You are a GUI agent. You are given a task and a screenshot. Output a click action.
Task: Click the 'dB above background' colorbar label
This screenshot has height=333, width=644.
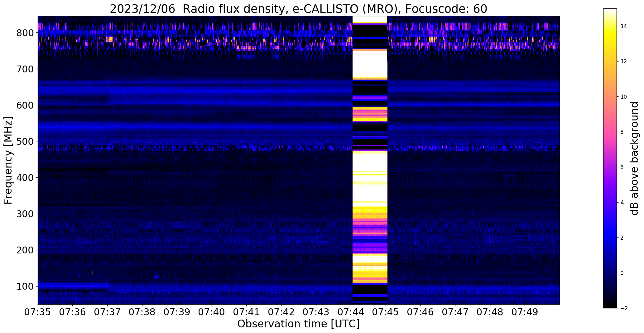coord(634,159)
